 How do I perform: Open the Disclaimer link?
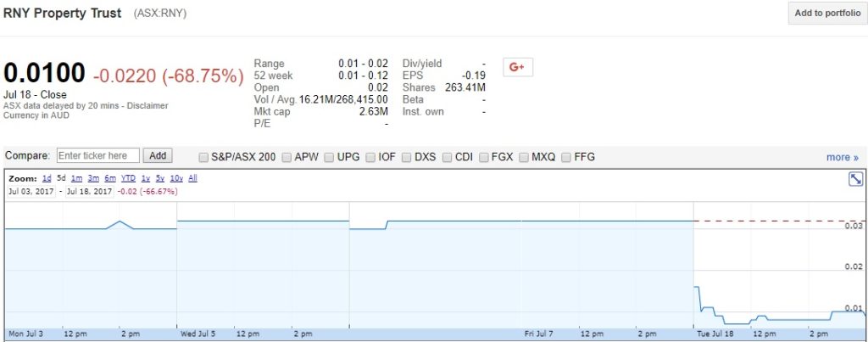click(147, 105)
